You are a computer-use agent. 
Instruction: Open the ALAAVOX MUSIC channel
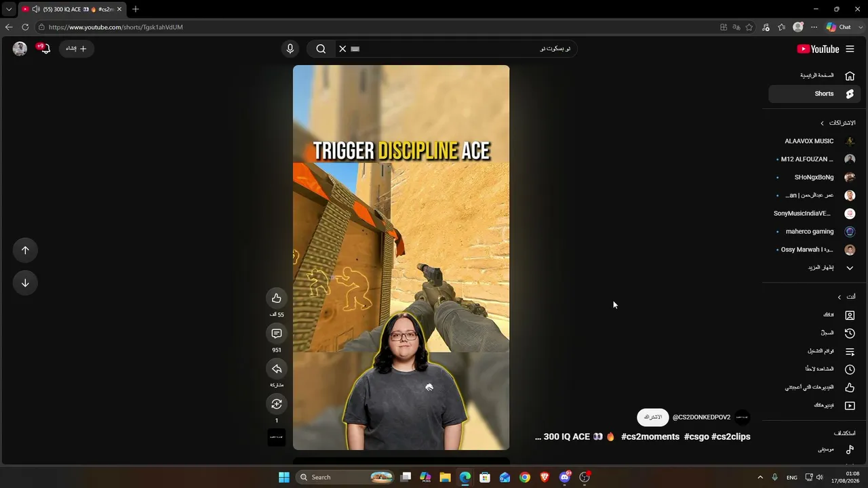(815, 141)
